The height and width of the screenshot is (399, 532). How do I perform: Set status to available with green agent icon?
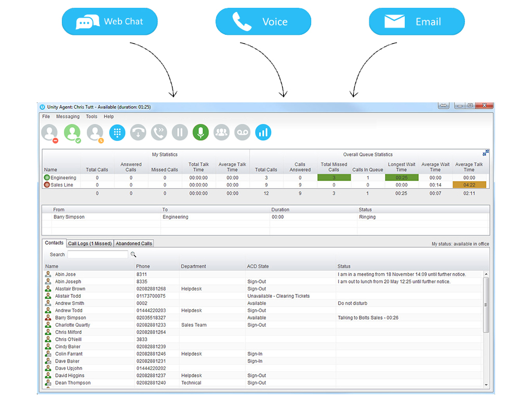tap(72, 132)
